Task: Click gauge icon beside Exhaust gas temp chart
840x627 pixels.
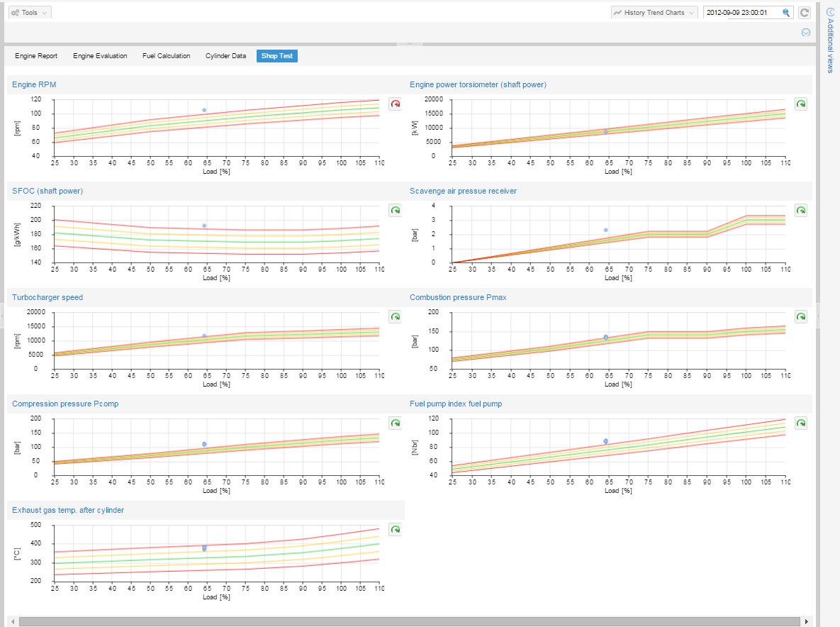Action: [x=396, y=530]
